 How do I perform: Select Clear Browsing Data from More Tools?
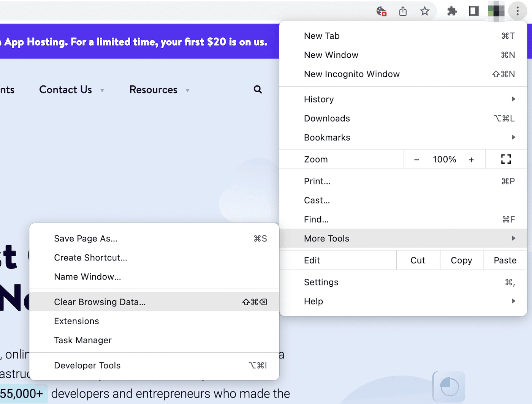[x=100, y=302]
